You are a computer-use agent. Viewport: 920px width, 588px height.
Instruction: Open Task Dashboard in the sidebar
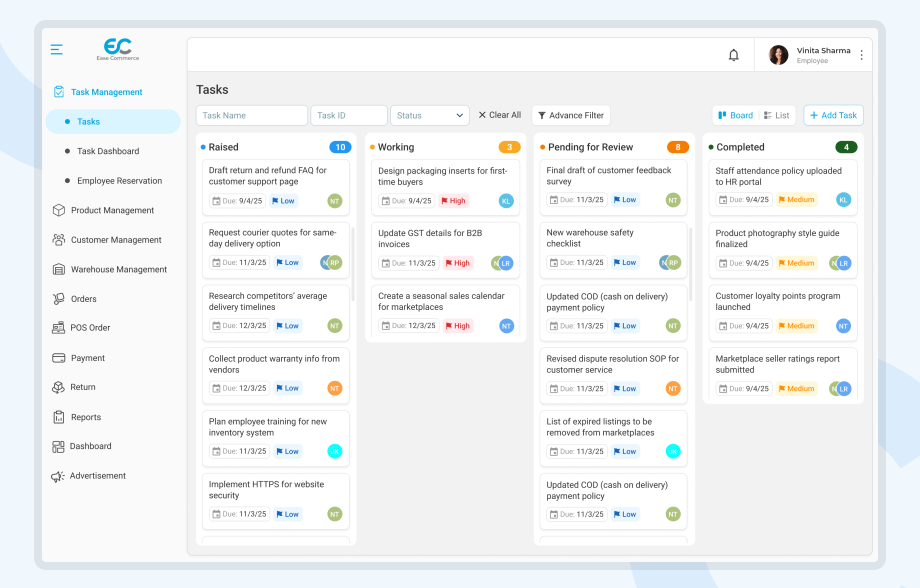click(x=108, y=151)
